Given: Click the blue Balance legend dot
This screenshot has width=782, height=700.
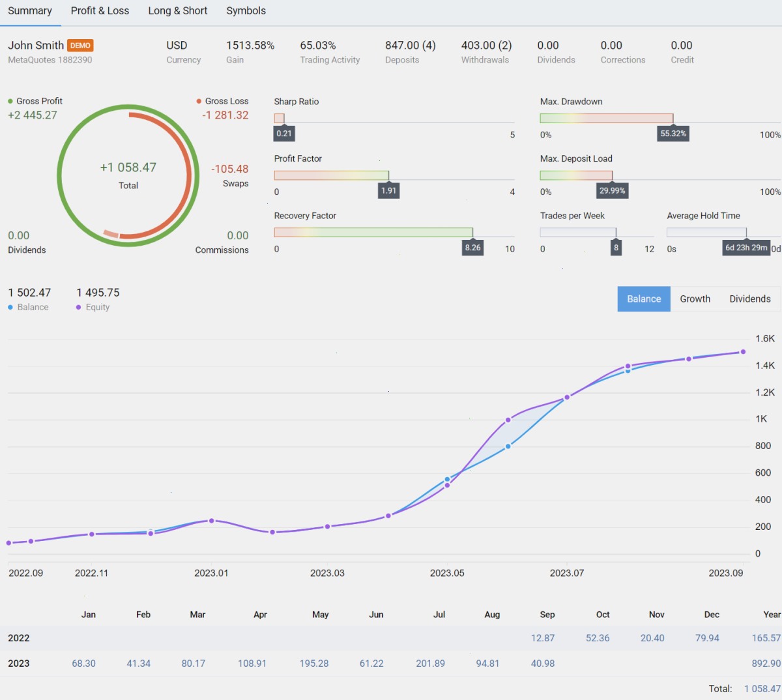Looking at the screenshot, I should (x=10, y=307).
